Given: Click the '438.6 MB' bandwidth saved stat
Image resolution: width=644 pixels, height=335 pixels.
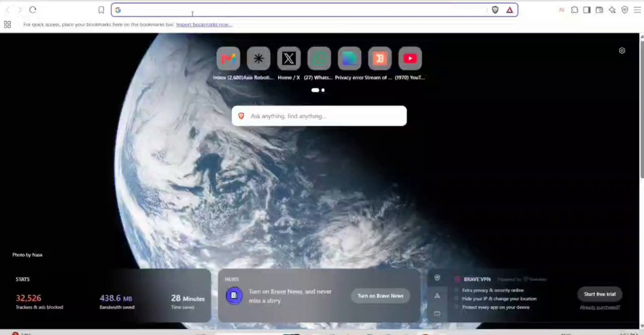Looking at the screenshot, I should [x=116, y=298].
